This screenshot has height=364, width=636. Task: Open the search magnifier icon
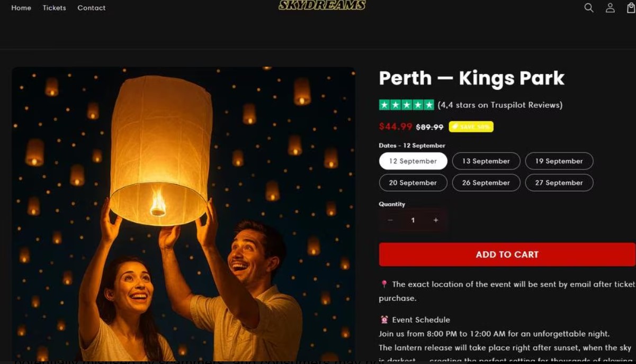click(588, 7)
